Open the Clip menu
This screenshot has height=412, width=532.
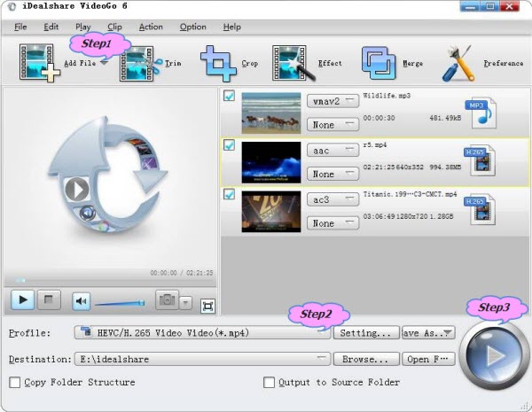point(114,27)
